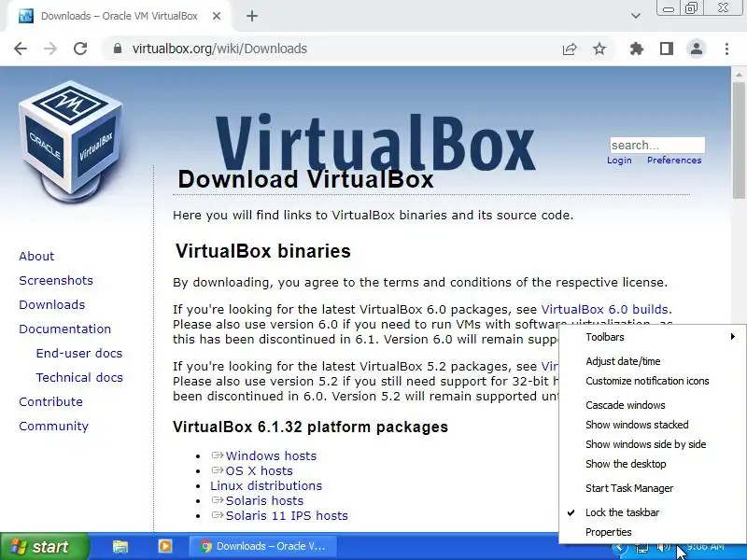Select Show windows stacked

click(x=653, y=425)
